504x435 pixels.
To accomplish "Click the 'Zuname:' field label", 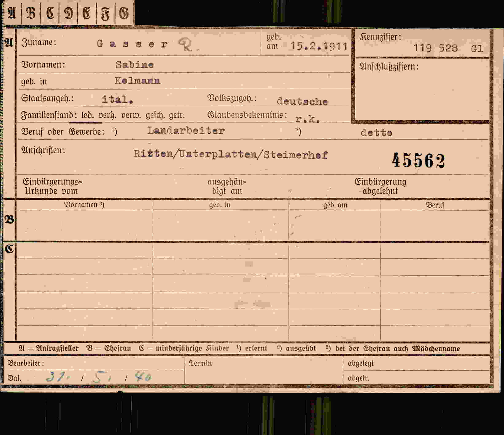I will 39,43.
